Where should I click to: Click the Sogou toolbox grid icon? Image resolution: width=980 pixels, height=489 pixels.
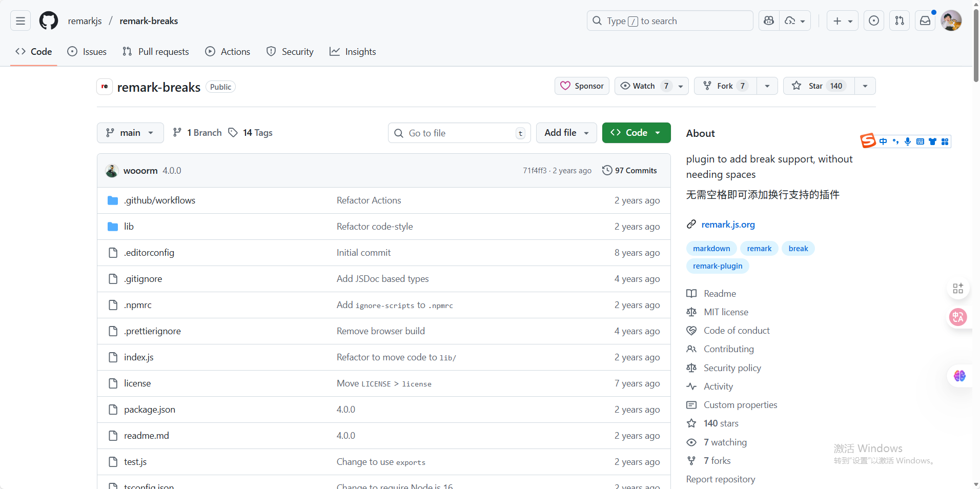(x=945, y=141)
